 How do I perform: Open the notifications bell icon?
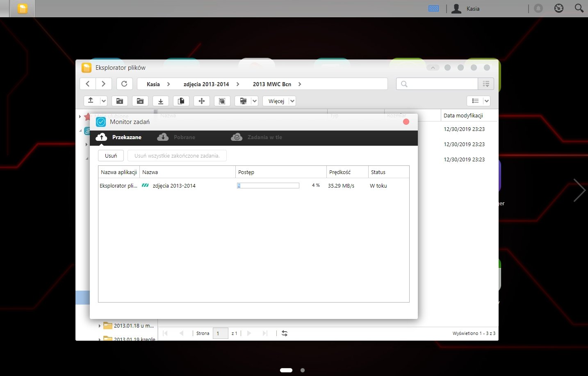coord(538,8)
